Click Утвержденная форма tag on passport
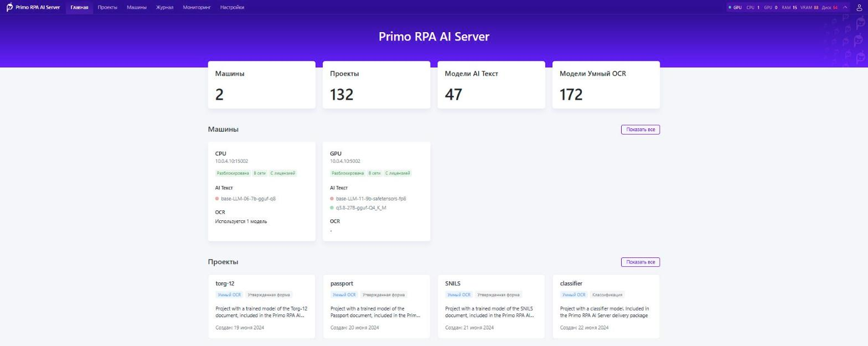This screenshot has height=346, width=868. coord(384,295)
